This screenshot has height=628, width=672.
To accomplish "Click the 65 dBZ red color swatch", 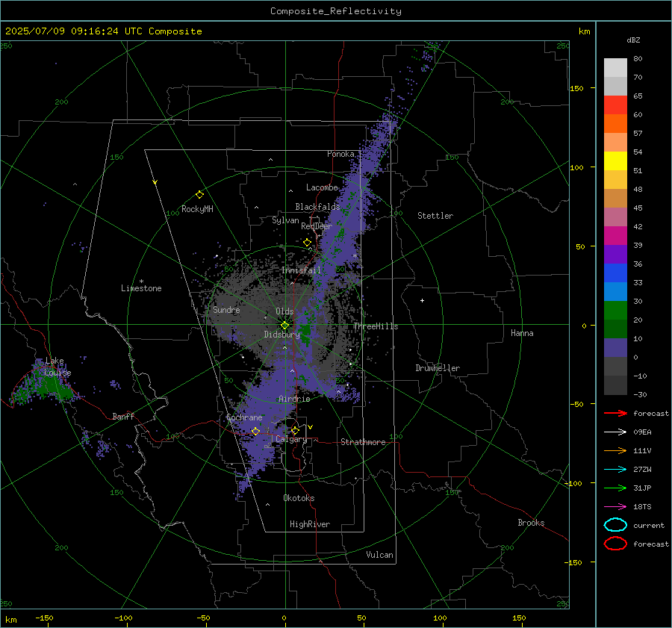I will [x=615, y=105].
